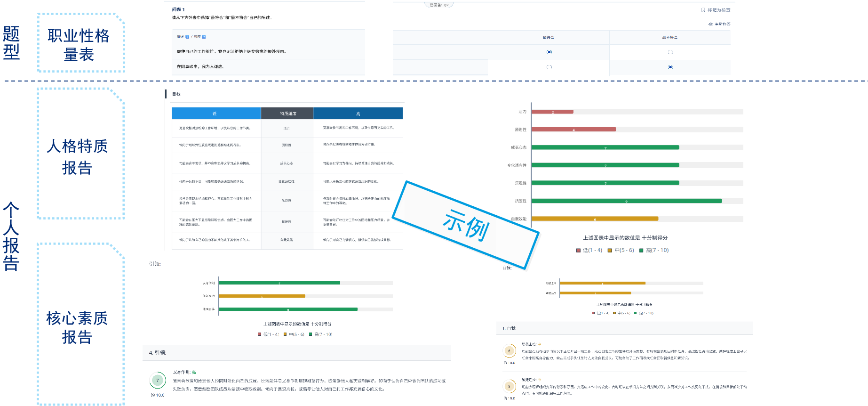
Task: Click the red 低(1 - 4) legend swatch in large chart
Action: tap(578, 251)
